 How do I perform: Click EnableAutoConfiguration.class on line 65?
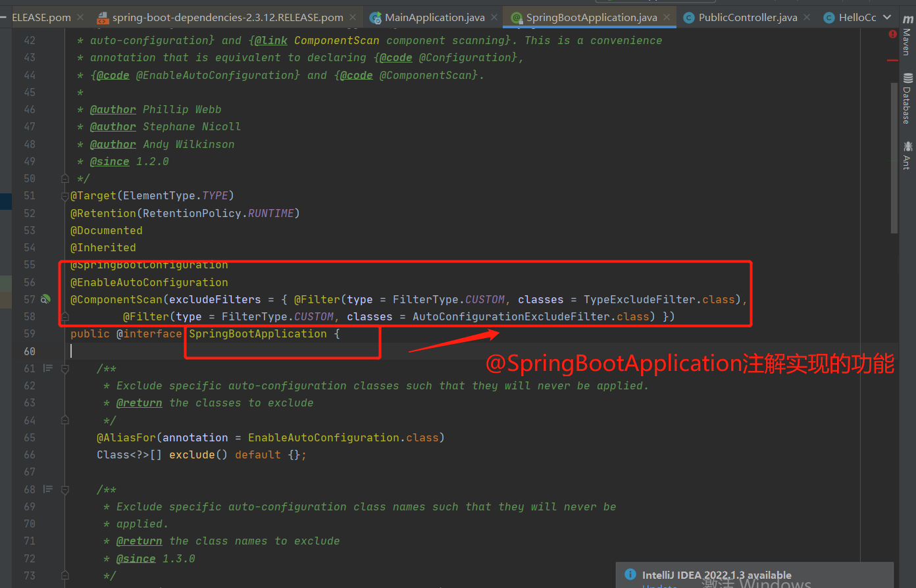click(343, 437)
